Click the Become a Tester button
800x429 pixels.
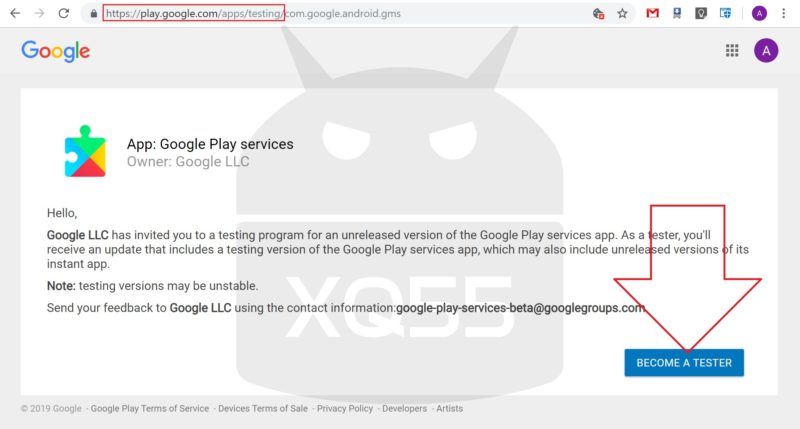(684, 362)
